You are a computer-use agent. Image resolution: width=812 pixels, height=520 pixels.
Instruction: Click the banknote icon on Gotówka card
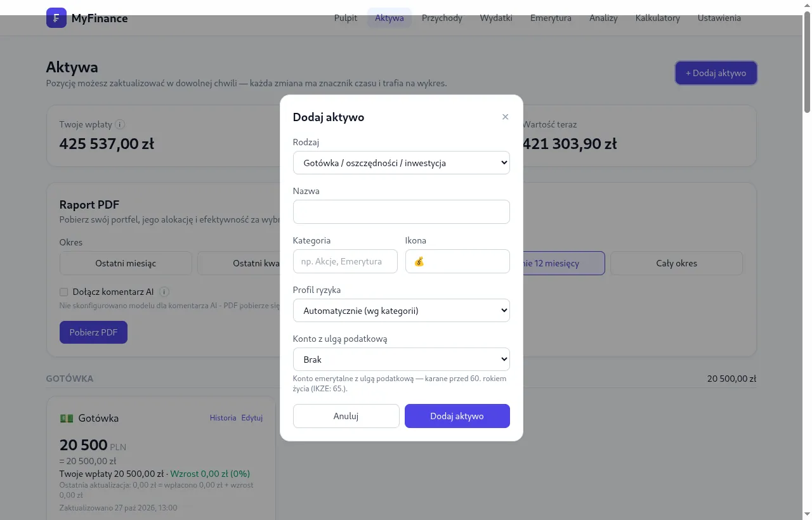pyautogui.click(x=67, y=419)
